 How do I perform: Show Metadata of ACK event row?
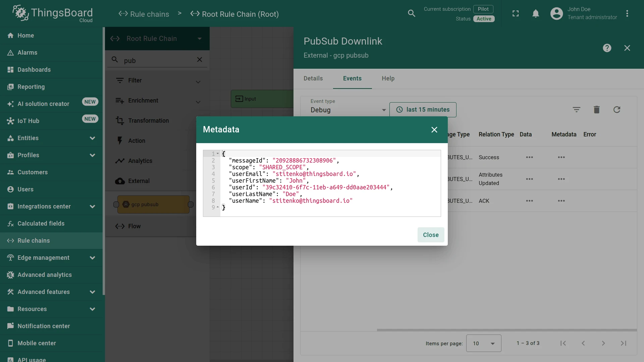point(561,201)
